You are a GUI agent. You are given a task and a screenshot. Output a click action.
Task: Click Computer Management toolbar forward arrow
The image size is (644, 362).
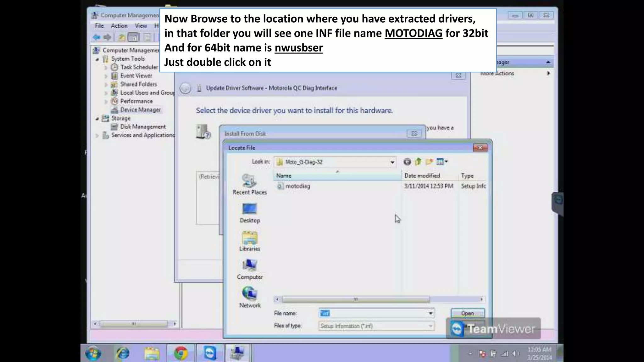107,37
